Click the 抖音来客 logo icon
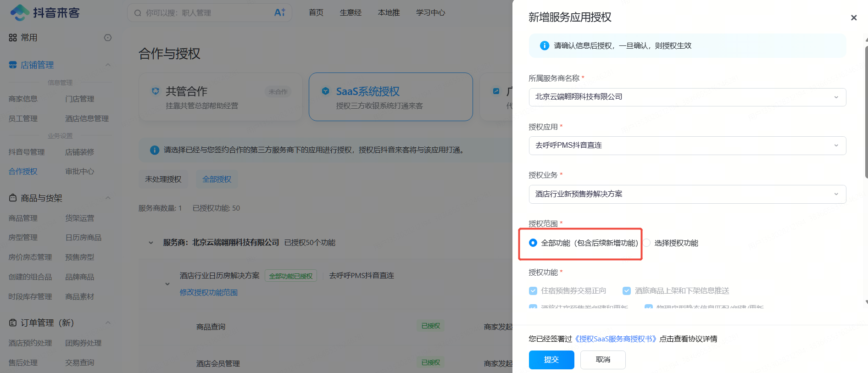This screenshot has height=373, width=868. coord(20,12)
